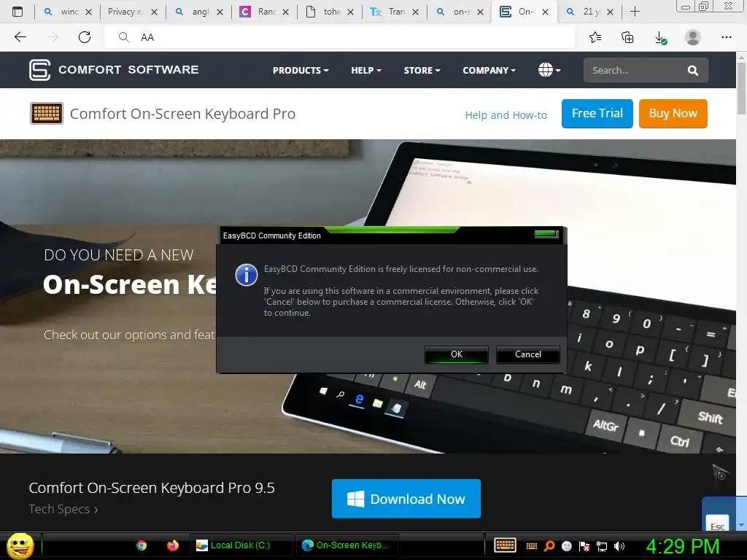Expand the PRODUCTS menu
Screen dimensions: 747x560
click(300, 71)
